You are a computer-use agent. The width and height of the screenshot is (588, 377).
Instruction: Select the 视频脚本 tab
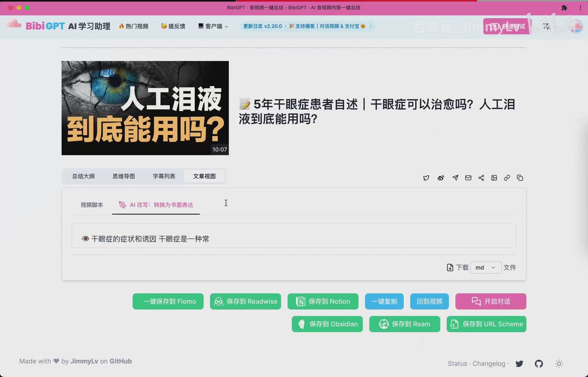92,205
